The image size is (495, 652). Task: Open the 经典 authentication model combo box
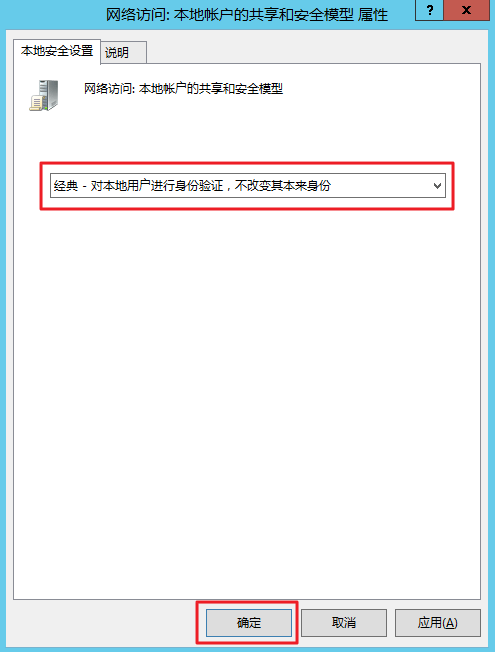coord(248,185)
